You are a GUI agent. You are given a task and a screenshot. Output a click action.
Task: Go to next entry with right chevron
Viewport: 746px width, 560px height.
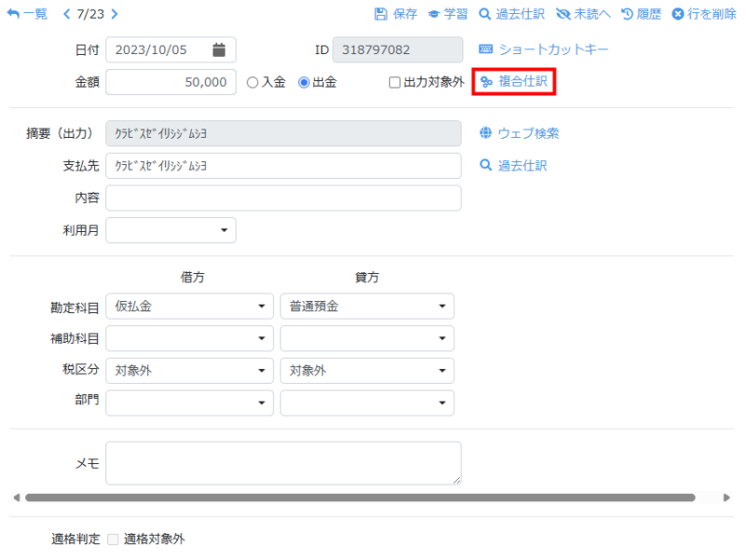[x=115, y=15]
